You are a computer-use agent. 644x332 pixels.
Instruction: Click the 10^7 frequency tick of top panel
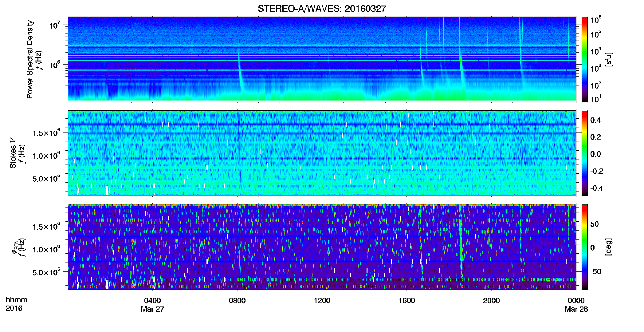coord(54,25)
